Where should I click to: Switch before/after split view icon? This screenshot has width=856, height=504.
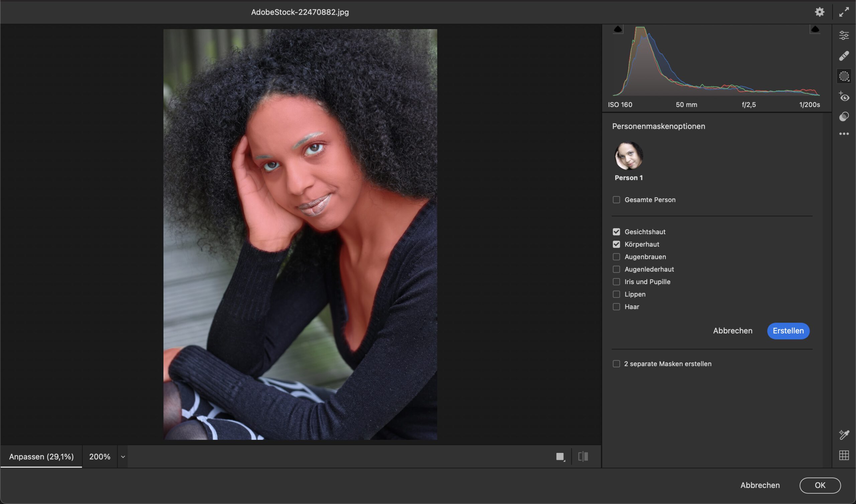point(583,457)
